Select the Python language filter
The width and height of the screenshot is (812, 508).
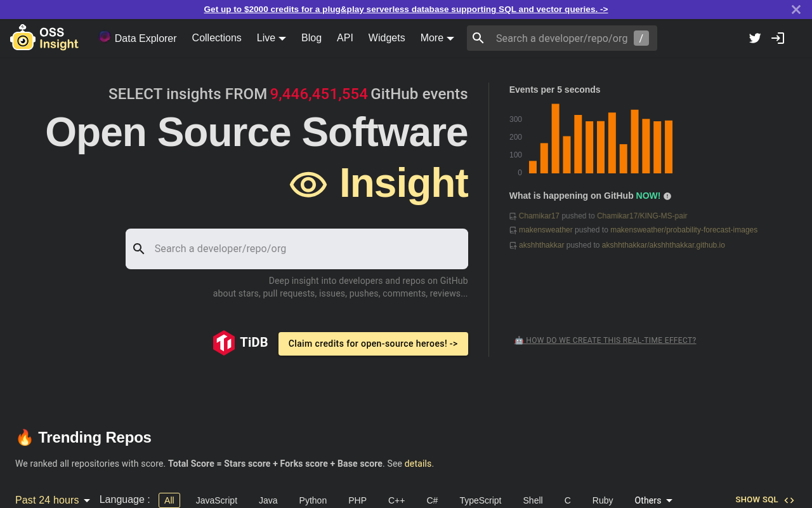click(x=313, y=500)
